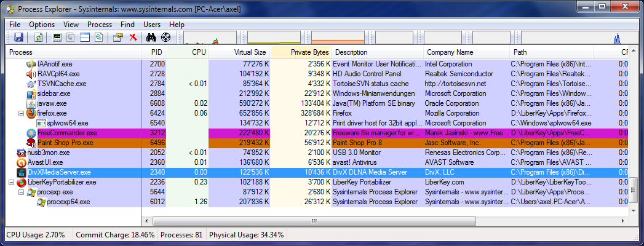Click the firefox.exe process icon

(31, 113)
